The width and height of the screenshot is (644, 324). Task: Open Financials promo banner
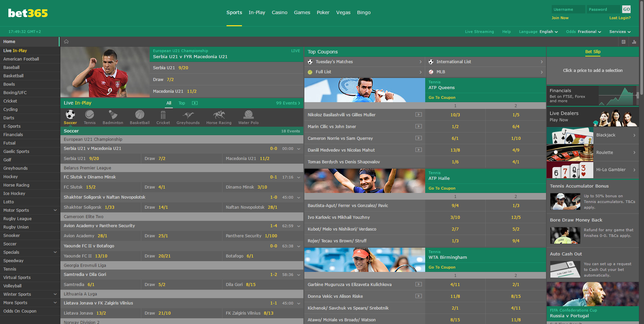click(592, 95)
